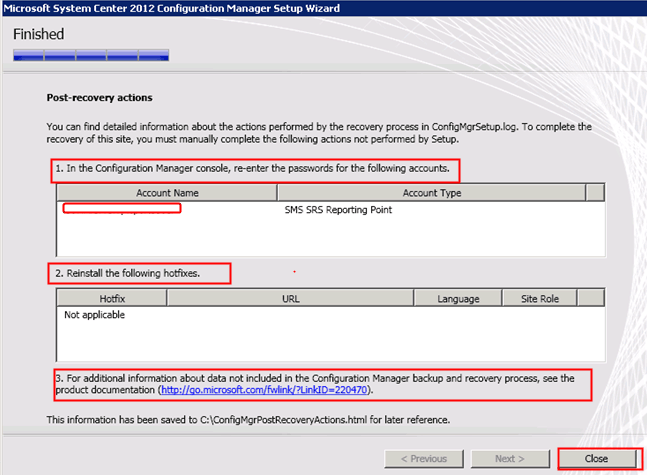Click the disabled Next button
This screenshot has width=647, height=475.
pos(510,458)
